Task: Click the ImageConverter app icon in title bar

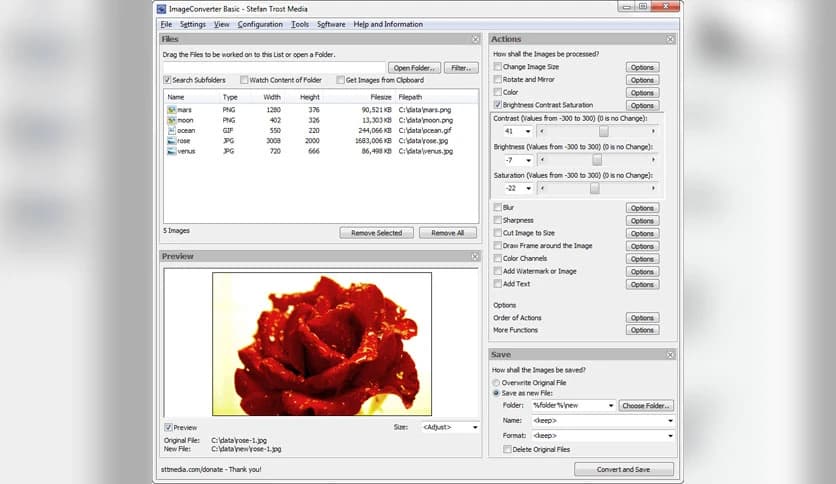Action: click(x=162, y=9)
